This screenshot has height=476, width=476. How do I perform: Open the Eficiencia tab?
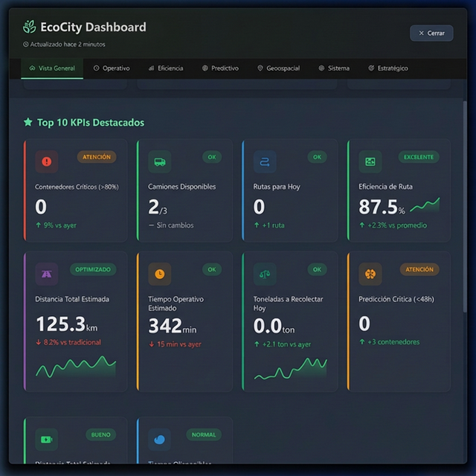click(166, 68)
